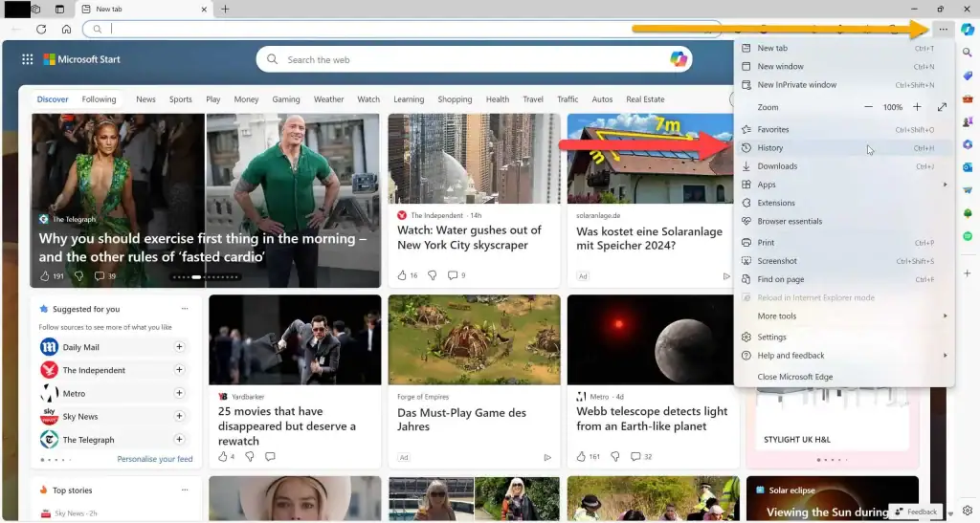This screenshot has height=523, width=980.
Task: Follow Daily Mail with plus button
Action: pyautogui.click(x=179, y=347)
